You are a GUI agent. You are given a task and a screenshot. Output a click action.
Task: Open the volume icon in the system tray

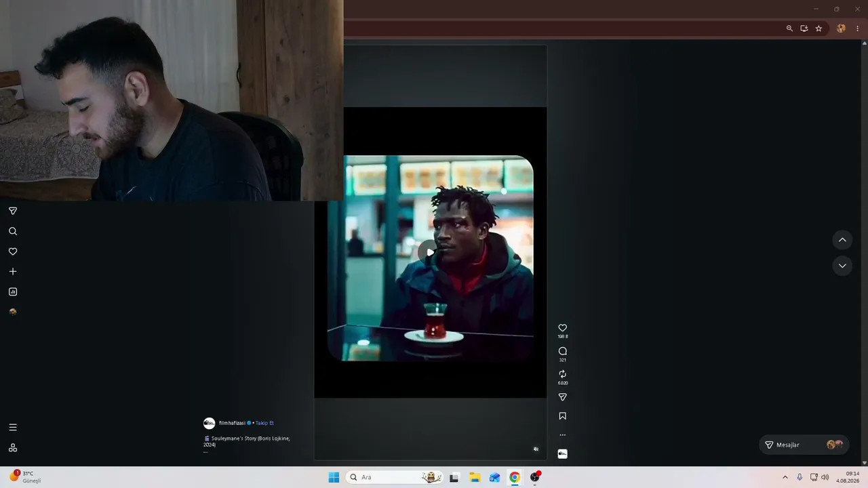click(825, 477)
